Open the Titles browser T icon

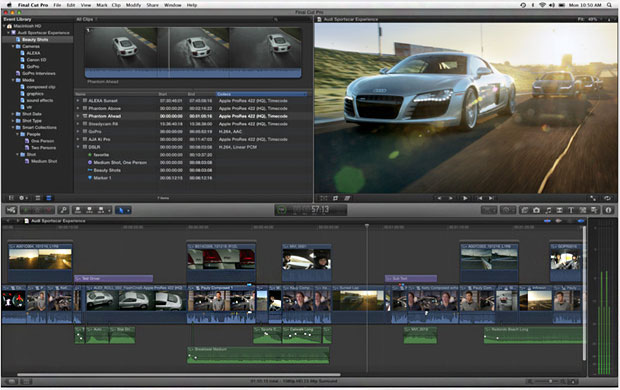[x=571, y=210]
